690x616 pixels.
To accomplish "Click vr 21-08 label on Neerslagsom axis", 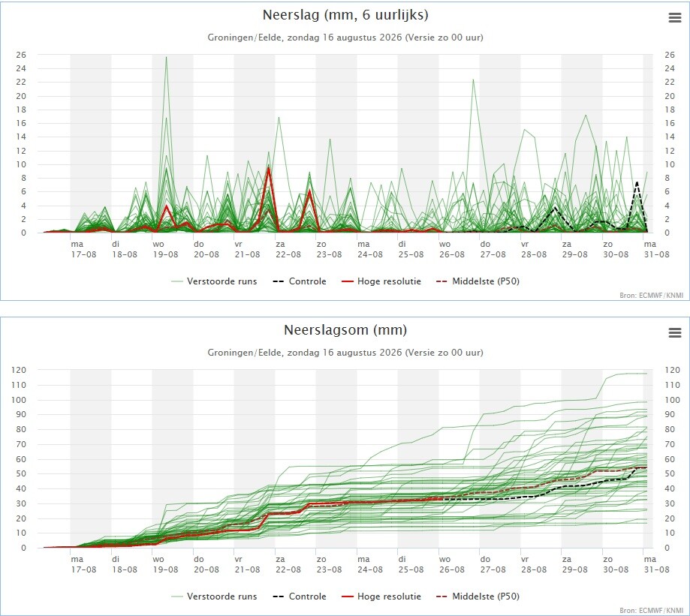I will coord(247,564).
